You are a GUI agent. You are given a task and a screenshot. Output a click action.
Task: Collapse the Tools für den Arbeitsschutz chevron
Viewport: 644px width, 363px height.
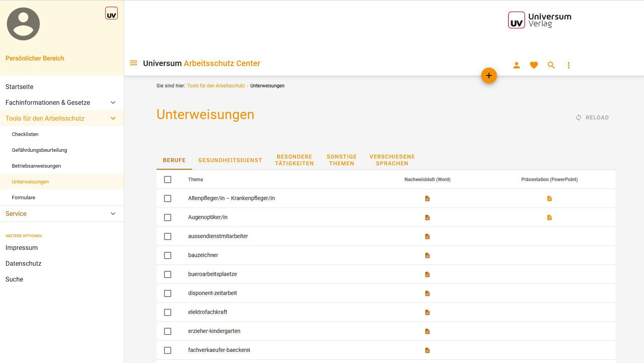tap(113, 118)
